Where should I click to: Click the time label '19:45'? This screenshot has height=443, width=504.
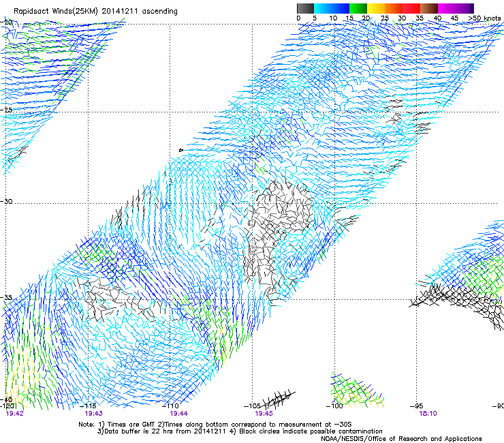(264, 414)
